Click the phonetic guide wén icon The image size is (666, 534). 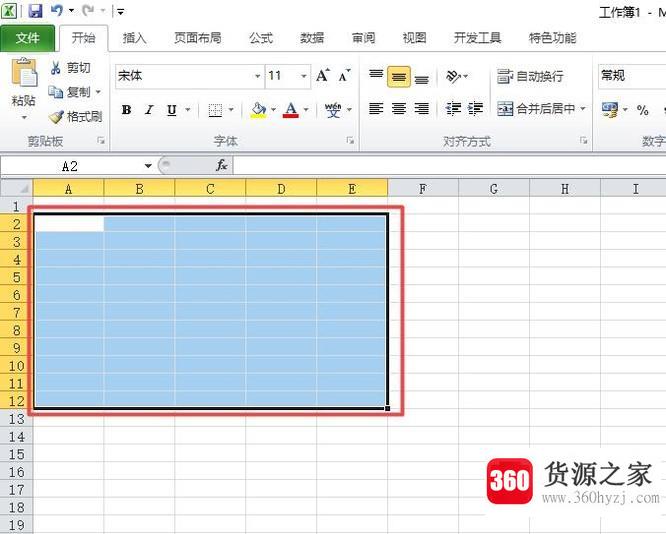coord(333,110)
